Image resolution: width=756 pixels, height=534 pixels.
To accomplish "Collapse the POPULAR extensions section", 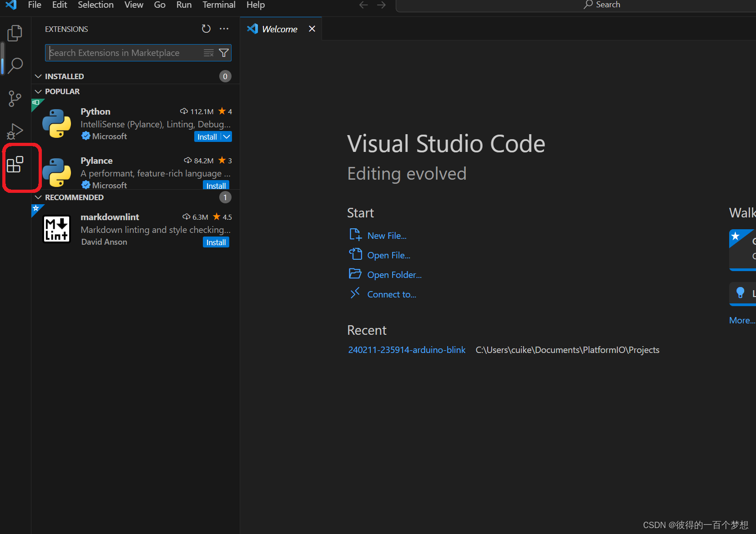I will 38,91.
